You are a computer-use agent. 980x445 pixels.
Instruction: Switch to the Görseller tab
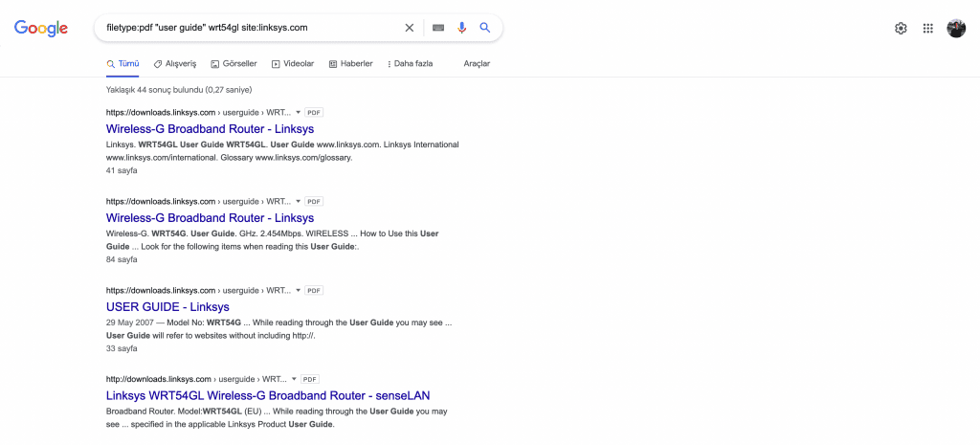point(234,63)
